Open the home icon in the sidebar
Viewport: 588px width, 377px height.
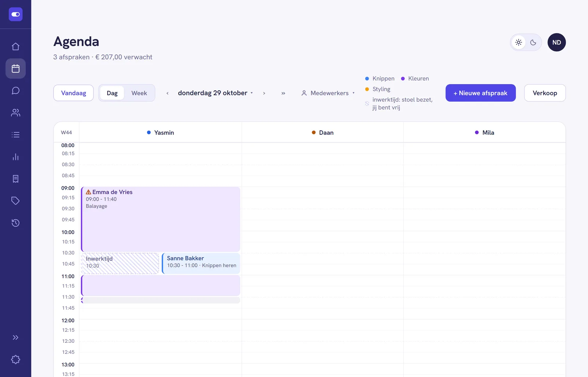coord(15,46)
